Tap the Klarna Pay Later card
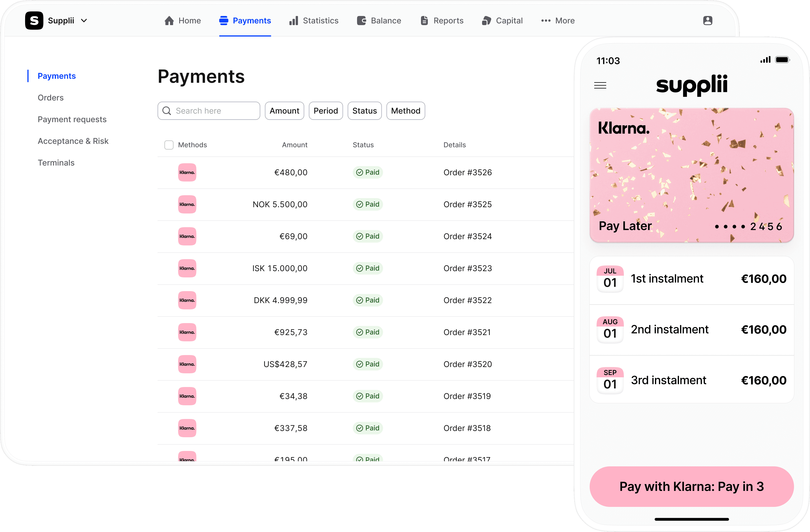 pyautogui.click(x=692, y=175)
